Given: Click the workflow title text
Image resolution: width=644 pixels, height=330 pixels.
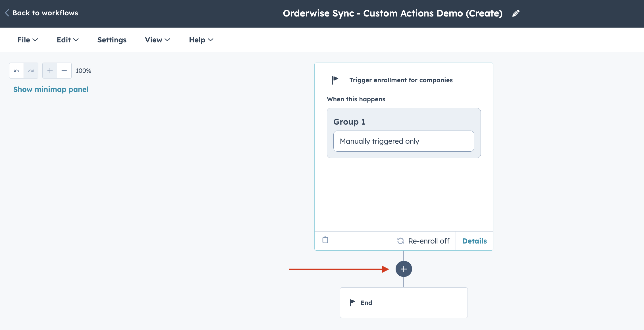Looking at the screenshot, I should (393, 13).
